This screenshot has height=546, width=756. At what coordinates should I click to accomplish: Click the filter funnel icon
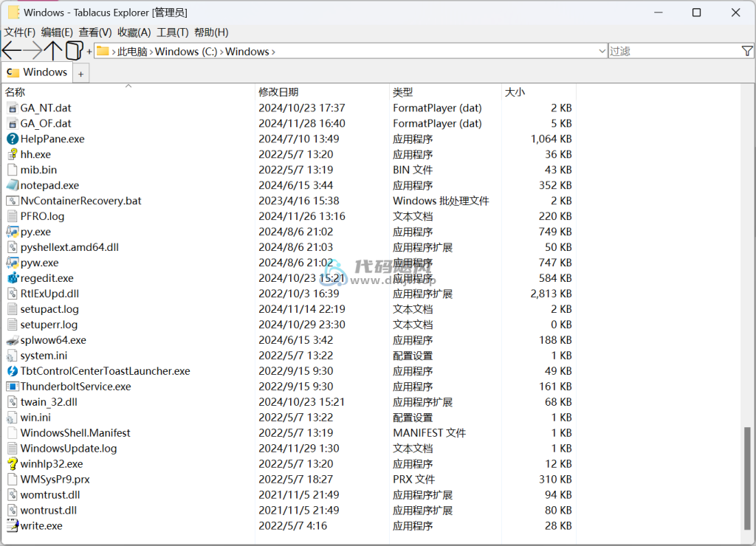pos(747,51)
